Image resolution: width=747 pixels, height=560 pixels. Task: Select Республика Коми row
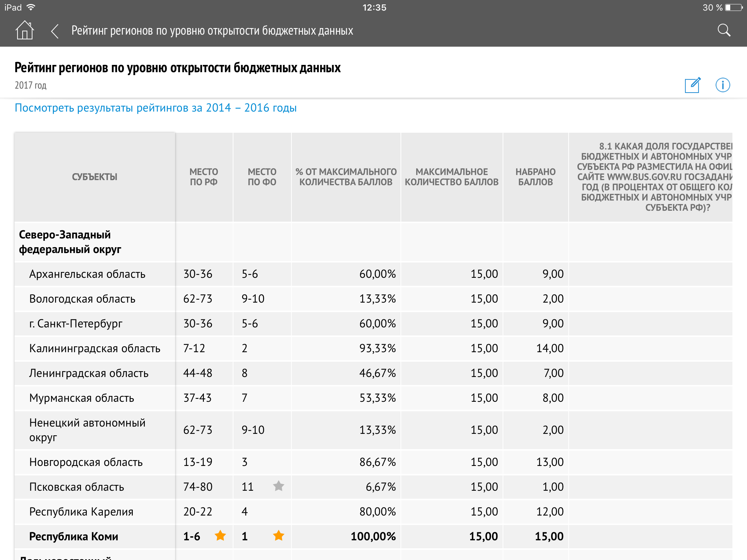click(x=74, y=537)
